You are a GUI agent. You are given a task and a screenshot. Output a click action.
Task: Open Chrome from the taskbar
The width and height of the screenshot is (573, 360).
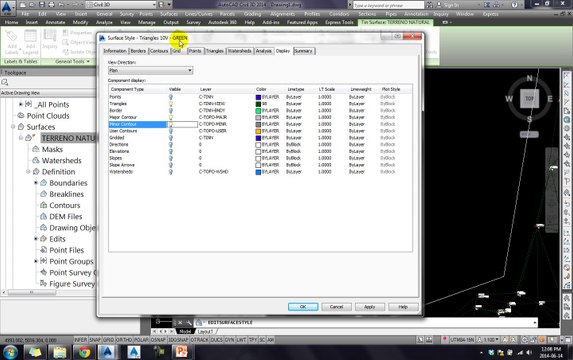pyautogui.click(x=84, y=352)
